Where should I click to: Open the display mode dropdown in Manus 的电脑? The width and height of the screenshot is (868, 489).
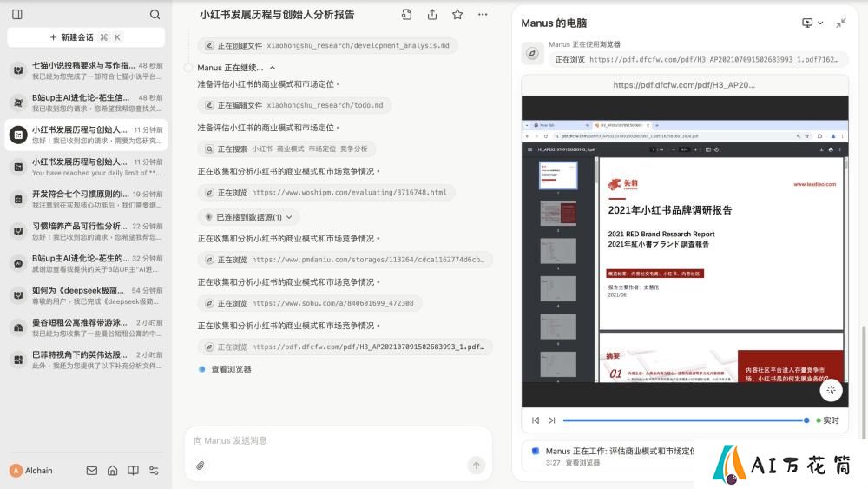(x=812, y=23)
